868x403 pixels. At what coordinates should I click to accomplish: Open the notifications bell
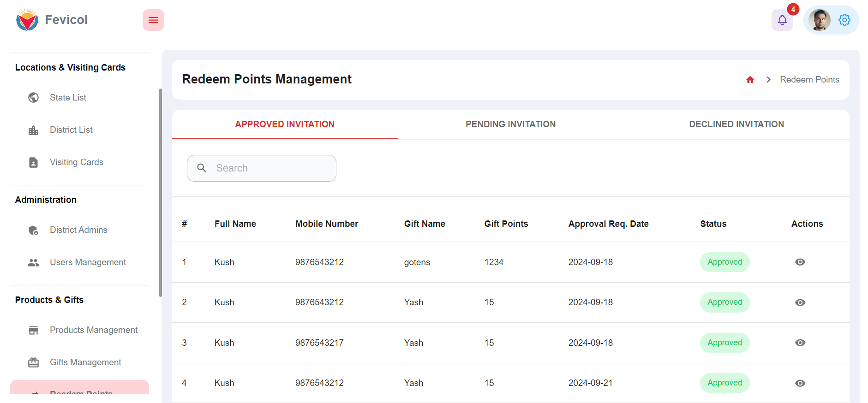click(782, 20)
